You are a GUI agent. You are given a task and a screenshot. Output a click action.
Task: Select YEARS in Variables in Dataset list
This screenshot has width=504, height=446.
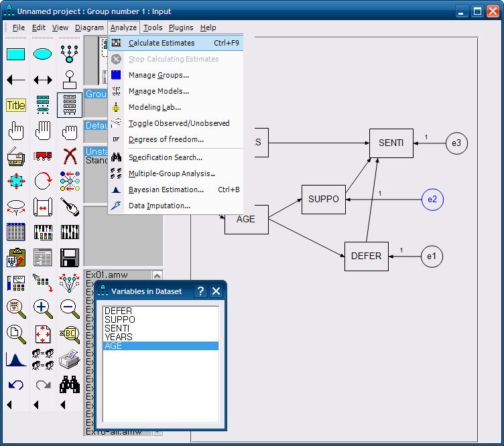pyautogui.click(x=161, y=337)
